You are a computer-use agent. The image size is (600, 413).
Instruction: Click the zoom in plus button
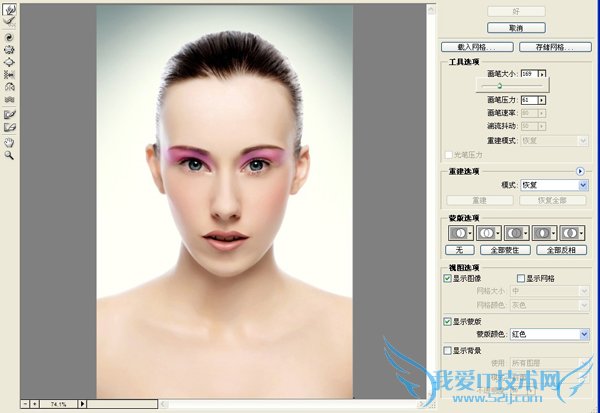pos(34,404)
